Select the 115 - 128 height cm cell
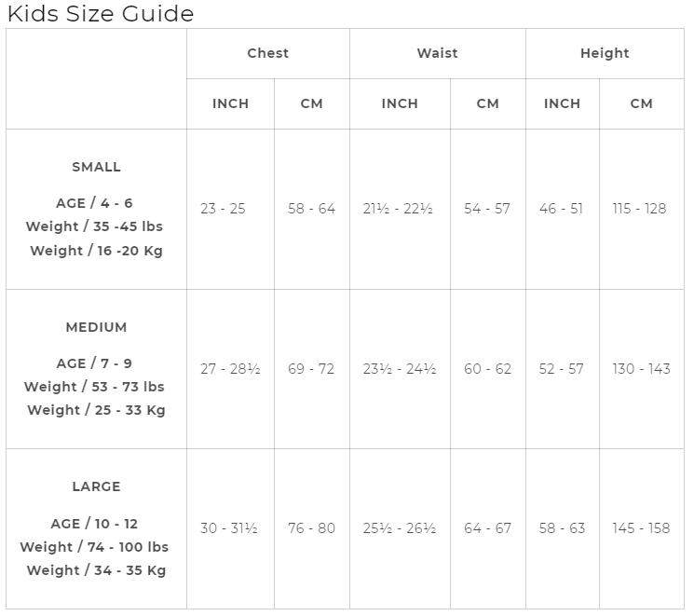The height and width of the screenshot is (616, 694). [639, 209]
